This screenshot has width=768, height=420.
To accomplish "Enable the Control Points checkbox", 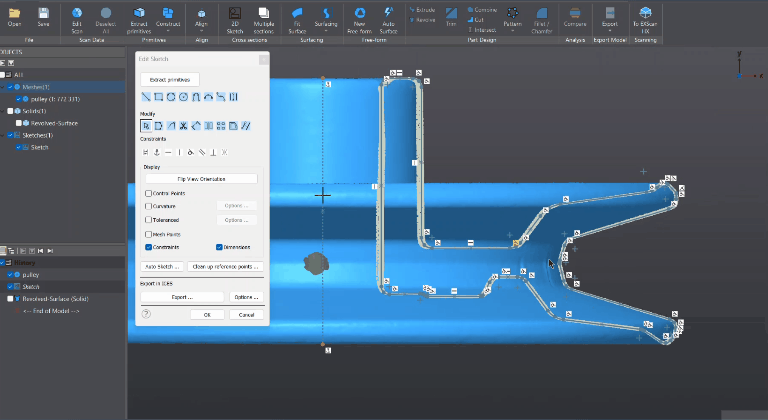I will click(149, 193).
